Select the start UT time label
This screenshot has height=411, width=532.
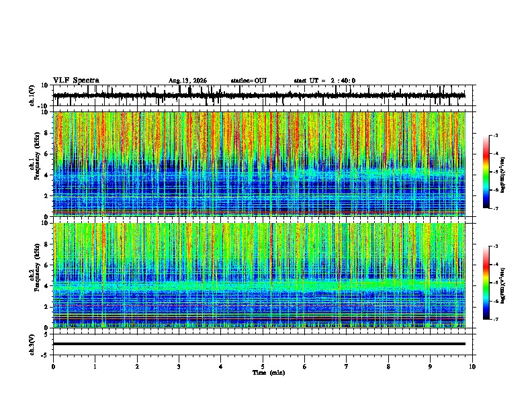(324, 81)
